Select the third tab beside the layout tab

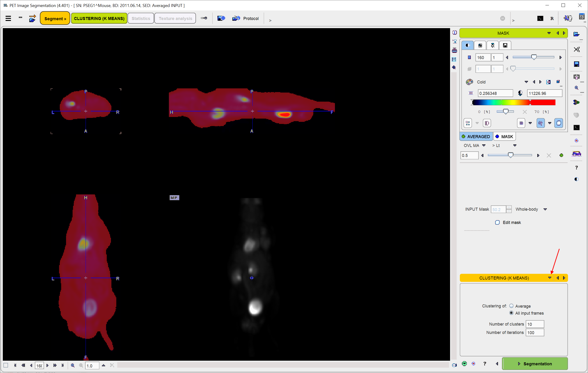(x=493, y=45)
